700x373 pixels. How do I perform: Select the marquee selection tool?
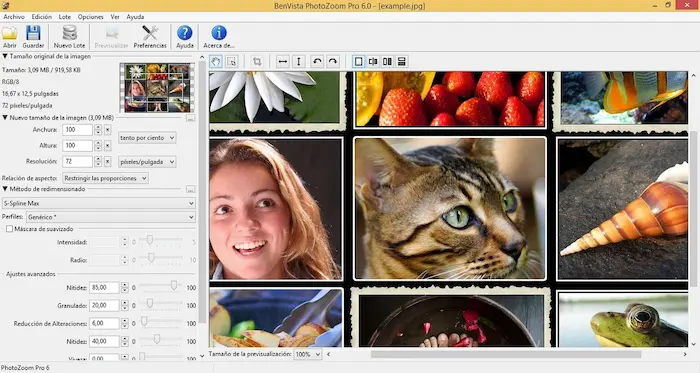coord(231,62)
